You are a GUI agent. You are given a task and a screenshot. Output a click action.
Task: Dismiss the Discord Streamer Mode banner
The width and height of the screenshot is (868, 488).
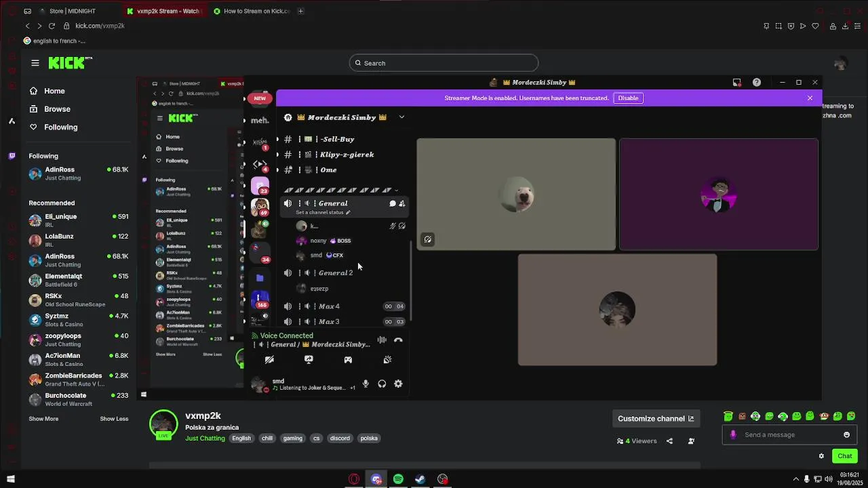810,98
